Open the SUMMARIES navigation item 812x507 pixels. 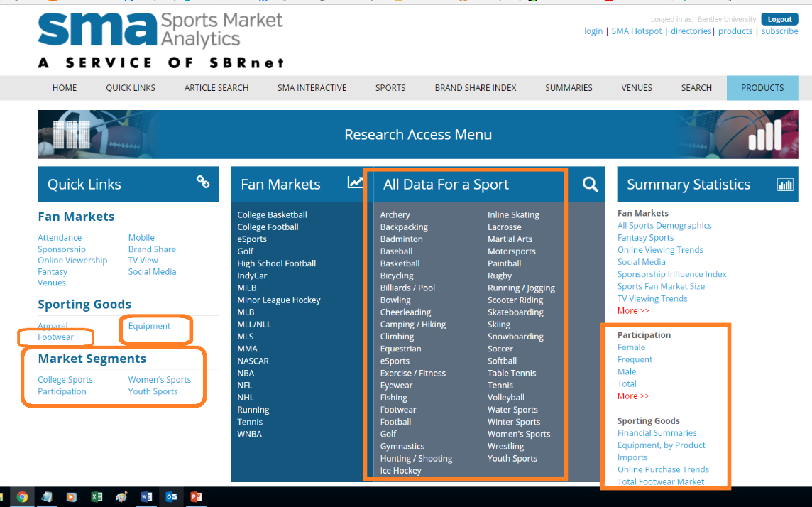pyautogui.click(x=569, y=88)
